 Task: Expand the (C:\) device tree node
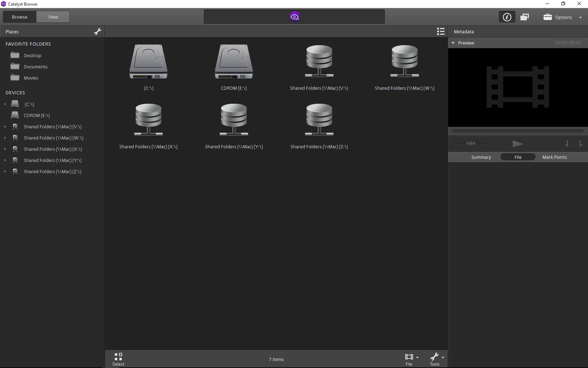click(5, 104)
